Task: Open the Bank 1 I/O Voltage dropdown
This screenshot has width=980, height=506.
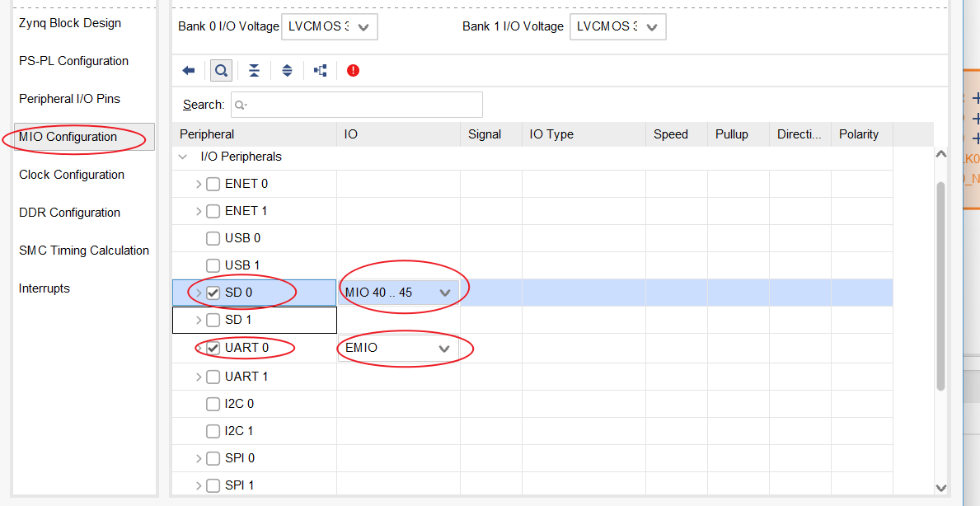Action: pos(617,27)
